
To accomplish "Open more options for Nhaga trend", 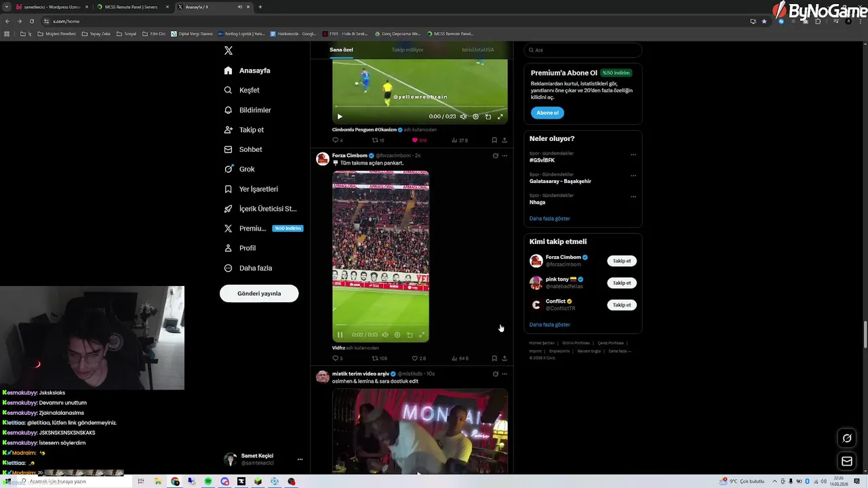I will [633, 197].
